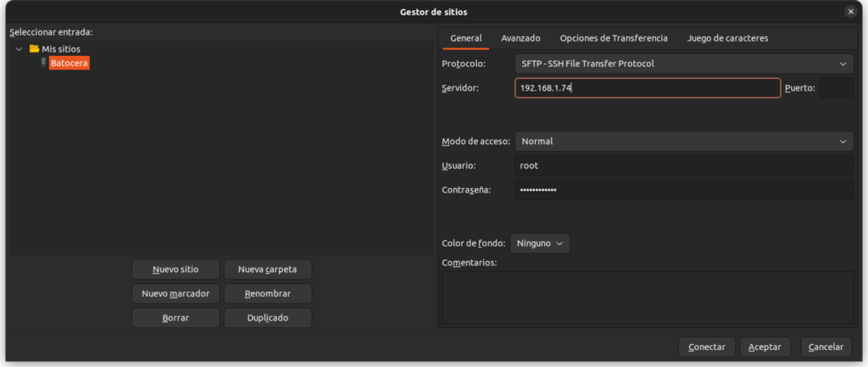The width and height of the screenshot is (868, 367).
Task: Go to Juego de caracteres tab
Action: point(727,38)
